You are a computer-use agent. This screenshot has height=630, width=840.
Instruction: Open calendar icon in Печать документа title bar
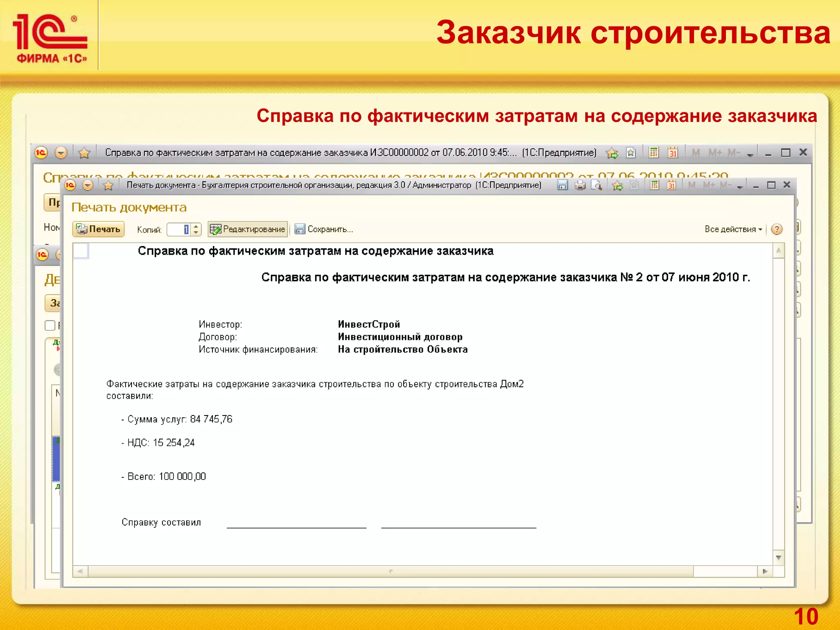(671, 185)
